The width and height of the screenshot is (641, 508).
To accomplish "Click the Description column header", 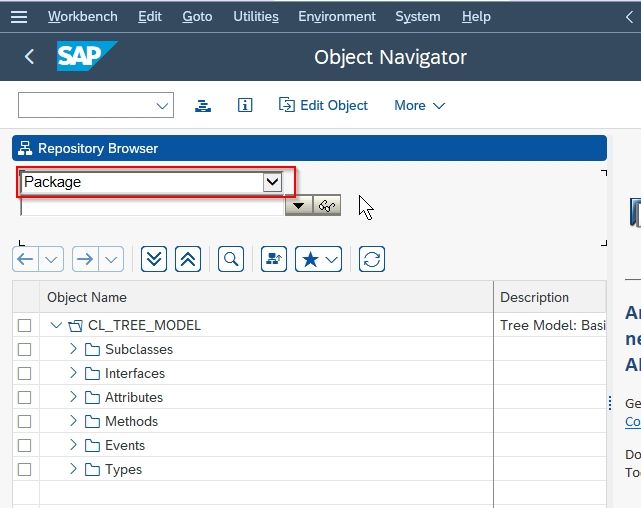I will [x=550, y=297].
